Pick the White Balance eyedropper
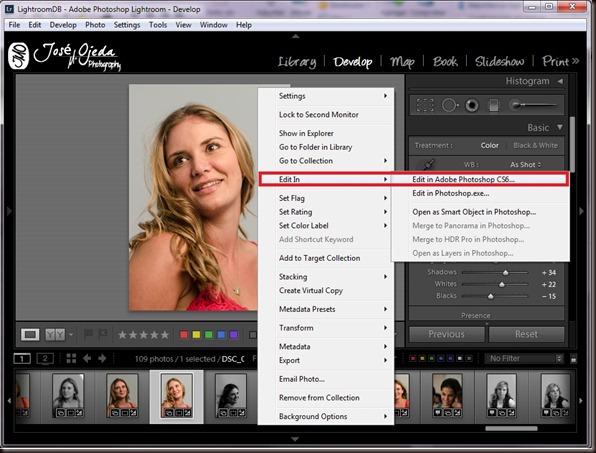The image size is (596, 453). [x=428, y=165]
